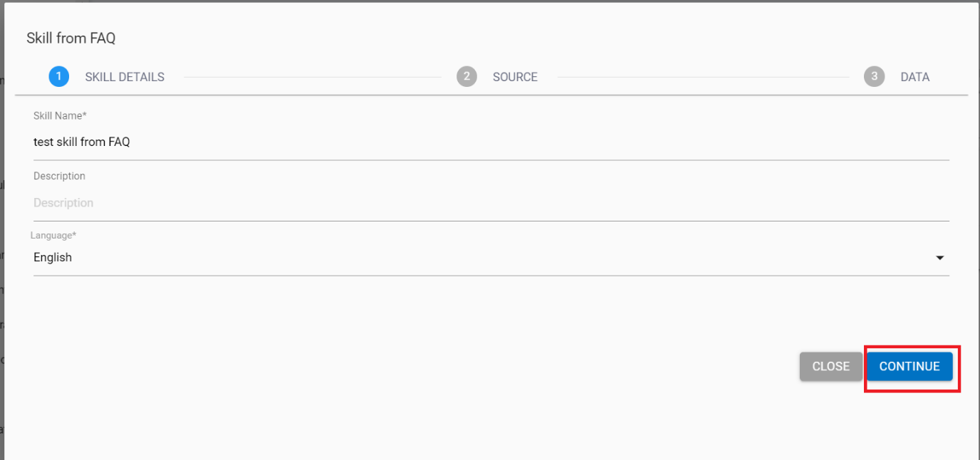Click the stepper line between Skill Details and Source

click(x=312, y=77)
